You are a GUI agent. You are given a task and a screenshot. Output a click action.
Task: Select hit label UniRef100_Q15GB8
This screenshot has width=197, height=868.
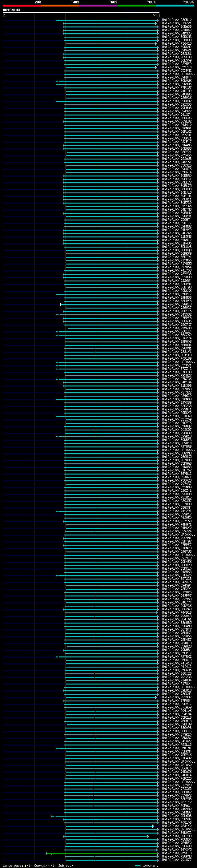pyautogui.click(x=176, y=328)
